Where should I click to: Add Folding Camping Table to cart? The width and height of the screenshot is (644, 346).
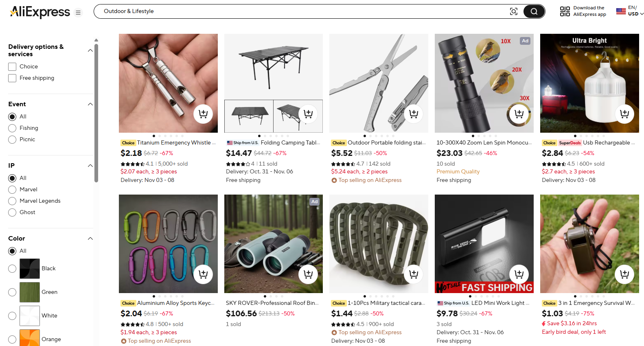pos(308,114)
